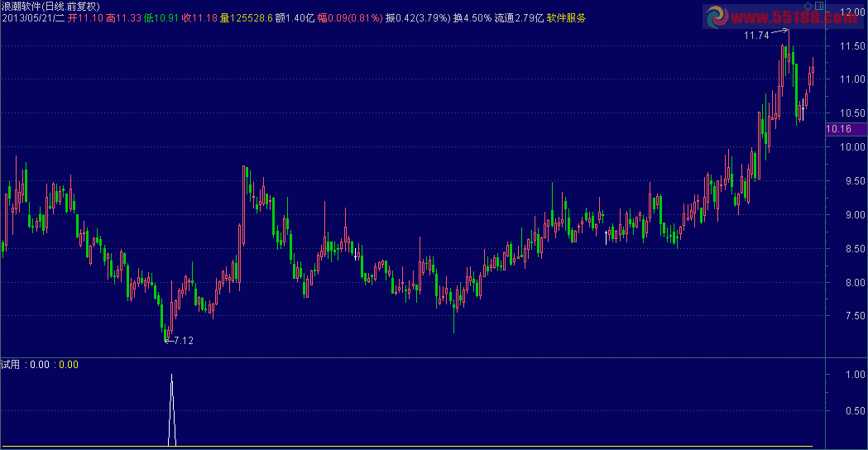868x450 pixels.
Task: Click the float shares 流通2.79亿
Action: coord(519,18)
